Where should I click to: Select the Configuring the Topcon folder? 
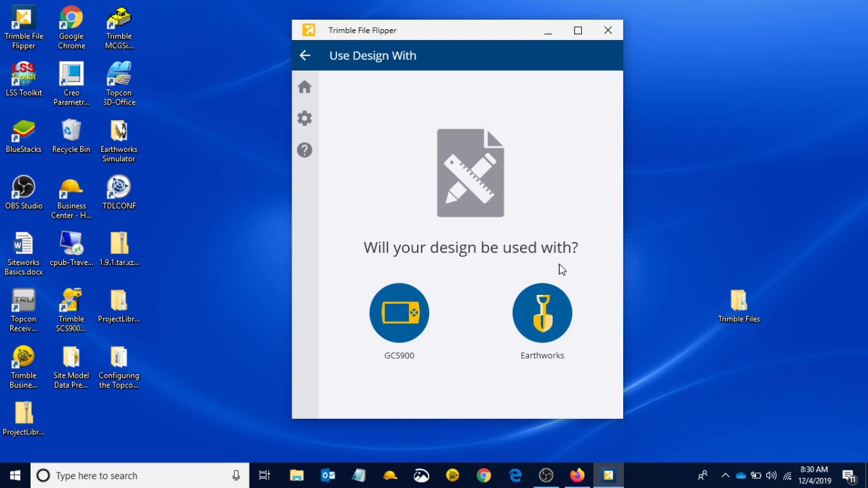pos(119,367)
